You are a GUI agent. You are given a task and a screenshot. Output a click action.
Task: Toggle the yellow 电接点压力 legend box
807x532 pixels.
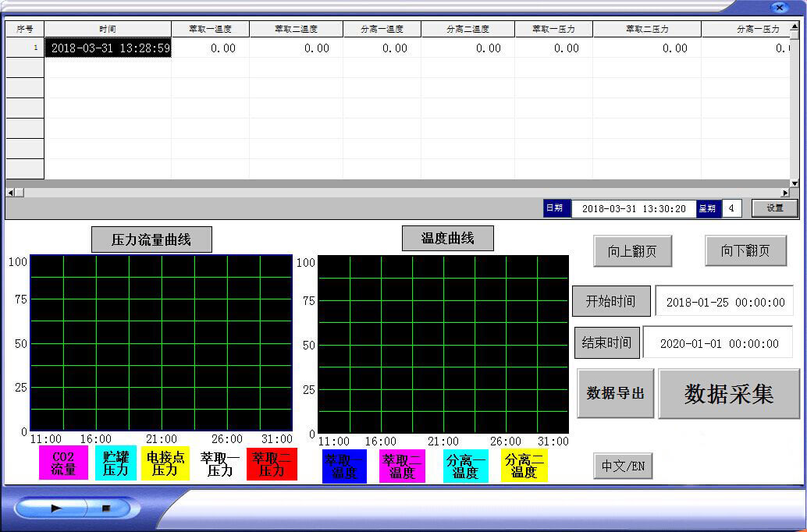click(165, 463)
